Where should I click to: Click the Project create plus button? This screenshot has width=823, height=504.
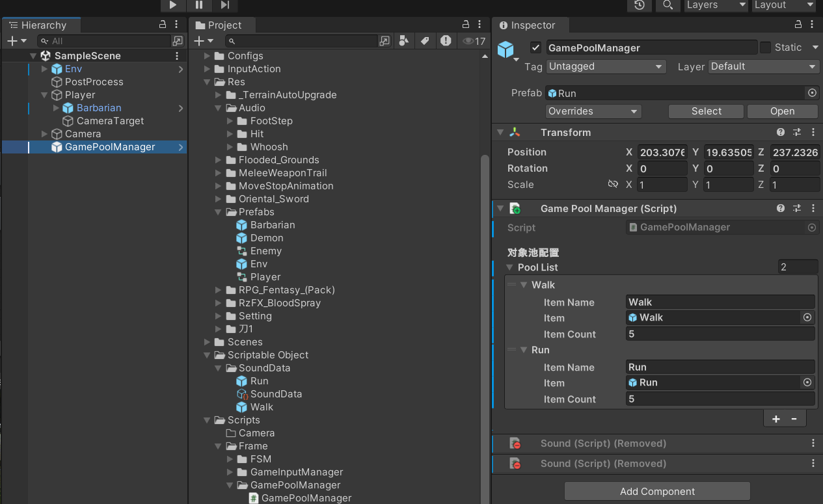[x=204, y=41]
